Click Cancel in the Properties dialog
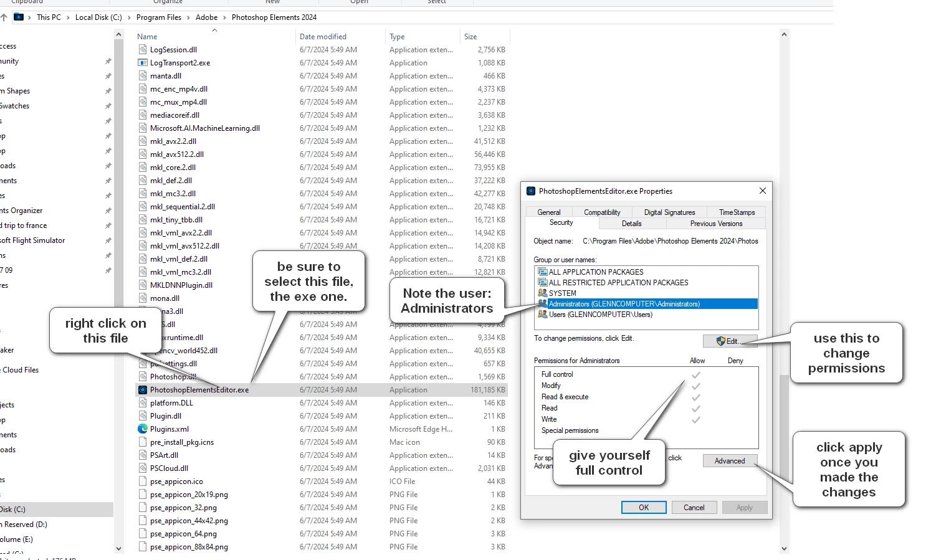 pyautogui.click(x=694, y=507)
